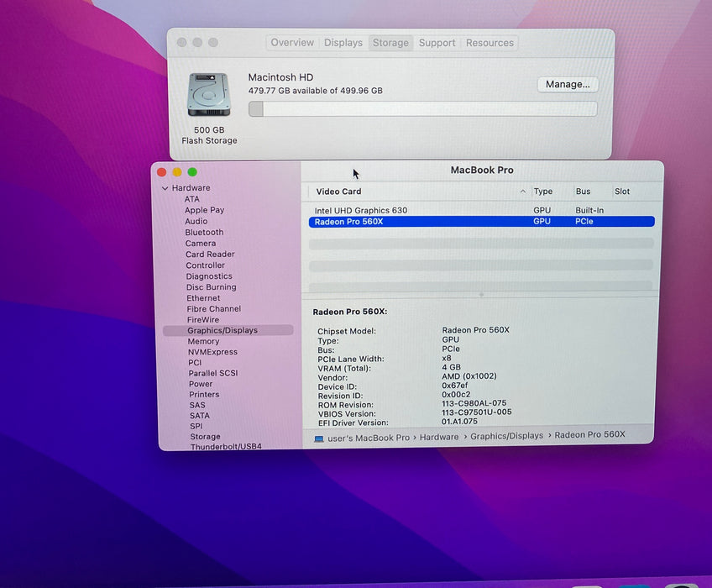712x588 pixels.
Task: Open the Displays tab
Action: [x=343, y=43]
